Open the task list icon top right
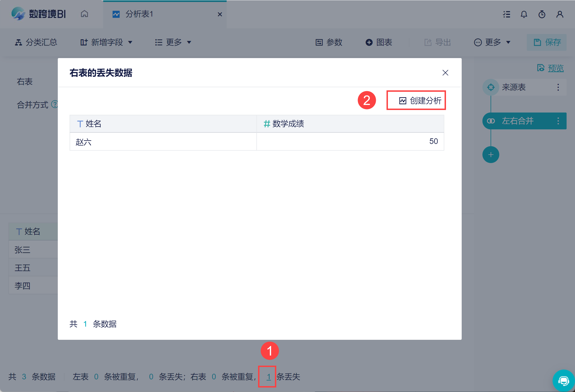Image resolution: width=575 pixels, height=392 pixels. pyautogui.click(x=507, y=14)
